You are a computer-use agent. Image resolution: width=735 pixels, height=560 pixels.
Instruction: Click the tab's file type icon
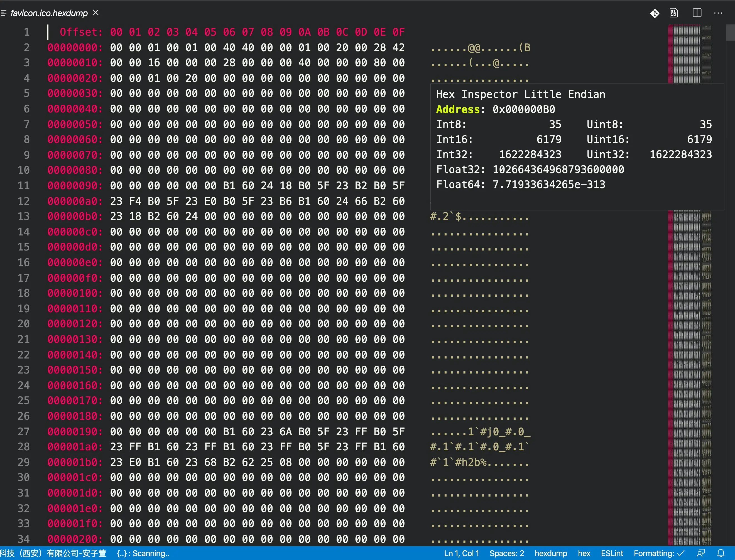(4, 13)
